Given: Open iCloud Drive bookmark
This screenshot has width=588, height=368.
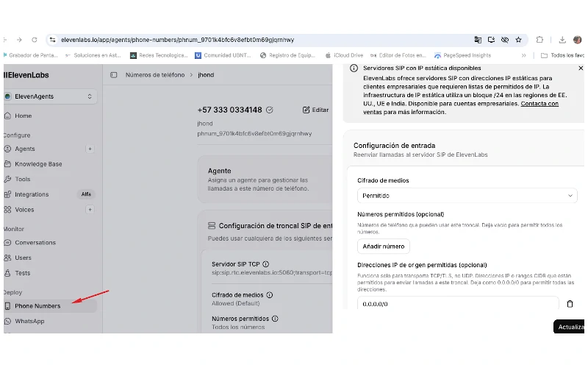Looking at the screenshot, I should pos(344,56).
